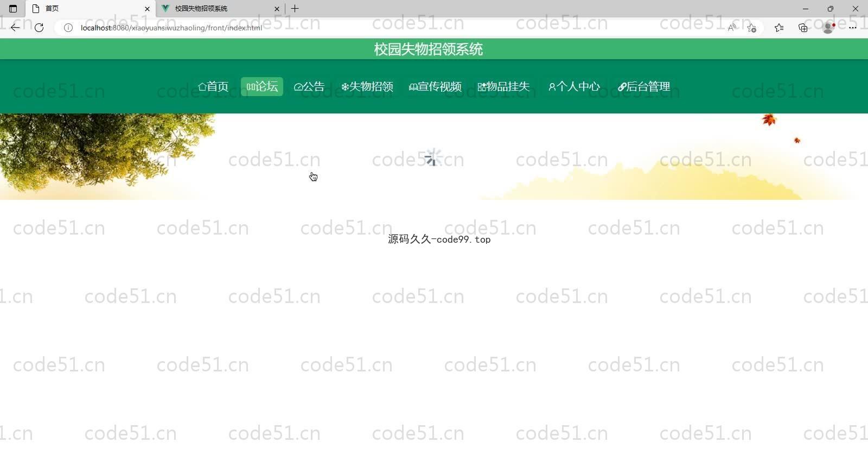Viewport: 868px width, 467px height.
Task: Click the read aloud icon
Action: [732, 28]
